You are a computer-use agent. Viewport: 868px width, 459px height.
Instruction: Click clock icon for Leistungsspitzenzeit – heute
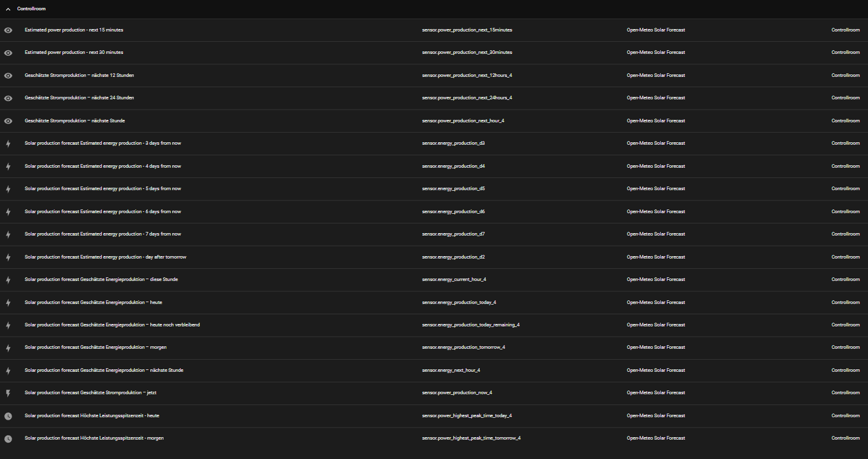(x=8, y=416)
